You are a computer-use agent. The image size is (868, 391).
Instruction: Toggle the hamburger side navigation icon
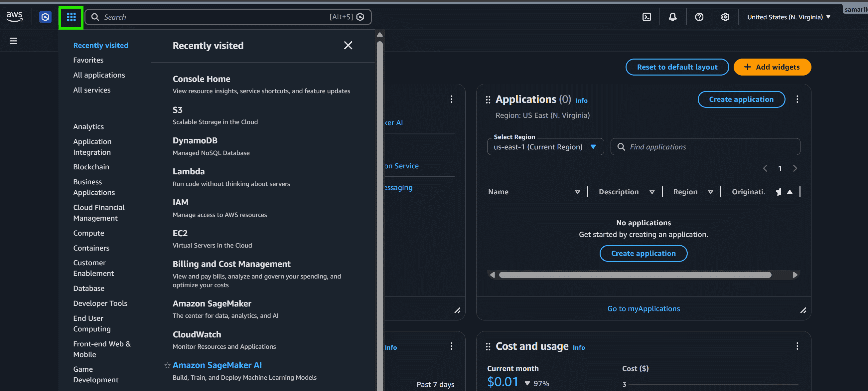coord(14,41)
